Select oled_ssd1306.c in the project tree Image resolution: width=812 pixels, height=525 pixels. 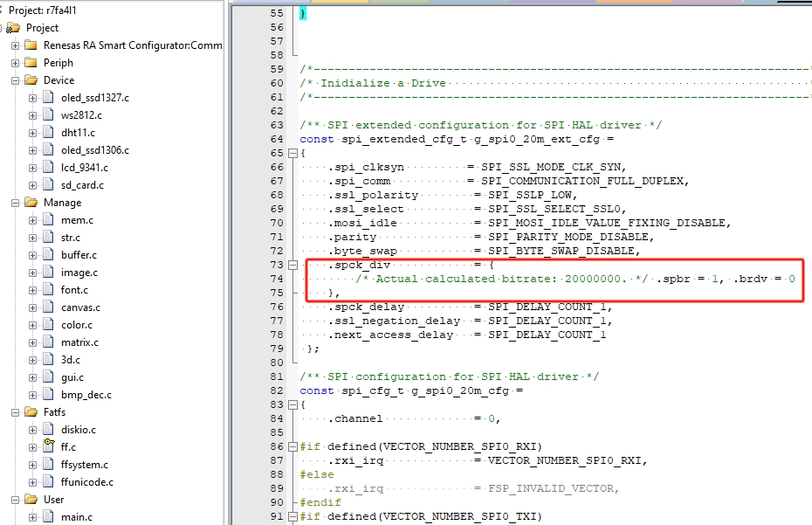95,150
